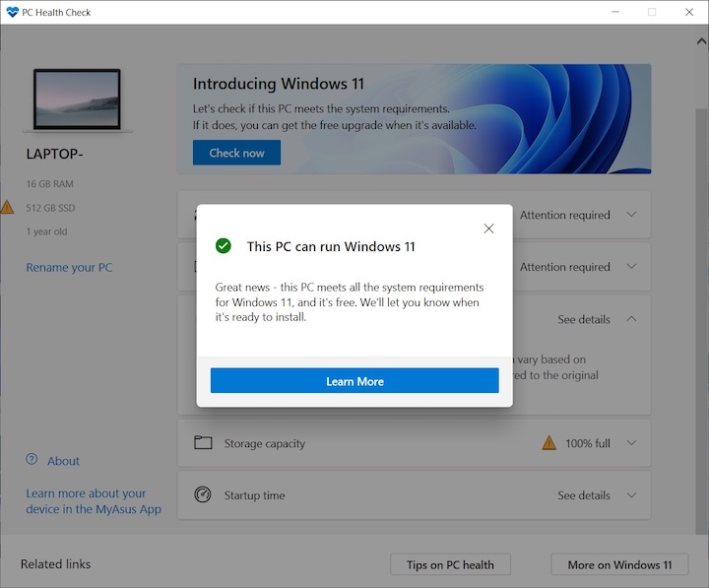Click the storage 100% full warning icon

548,443
